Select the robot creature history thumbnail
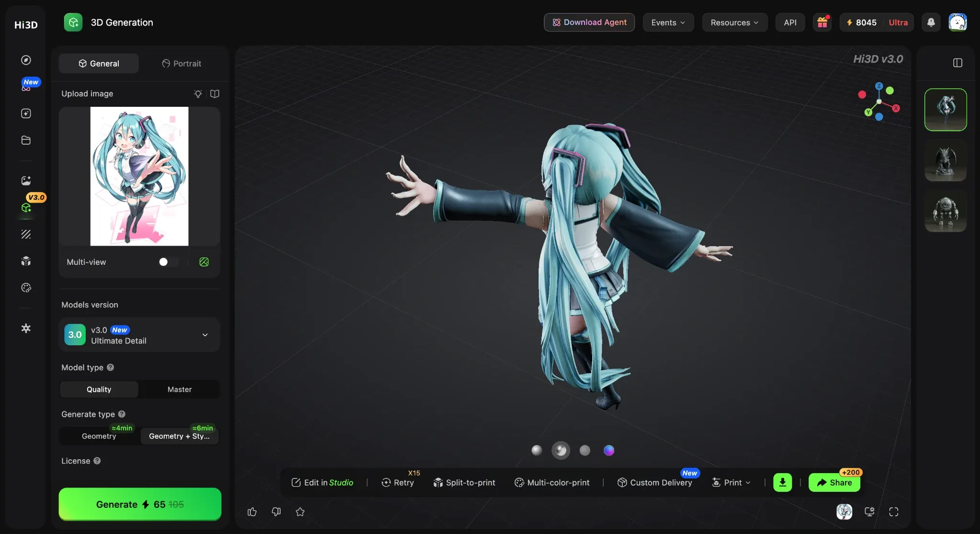This screenshot has width=980, height=534. (946, 211)
